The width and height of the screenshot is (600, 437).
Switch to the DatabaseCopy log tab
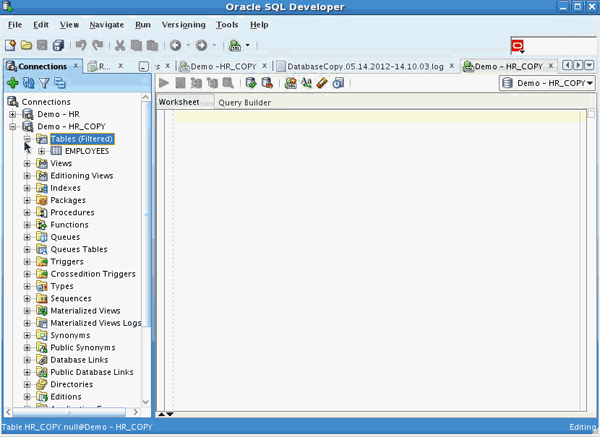365,66
